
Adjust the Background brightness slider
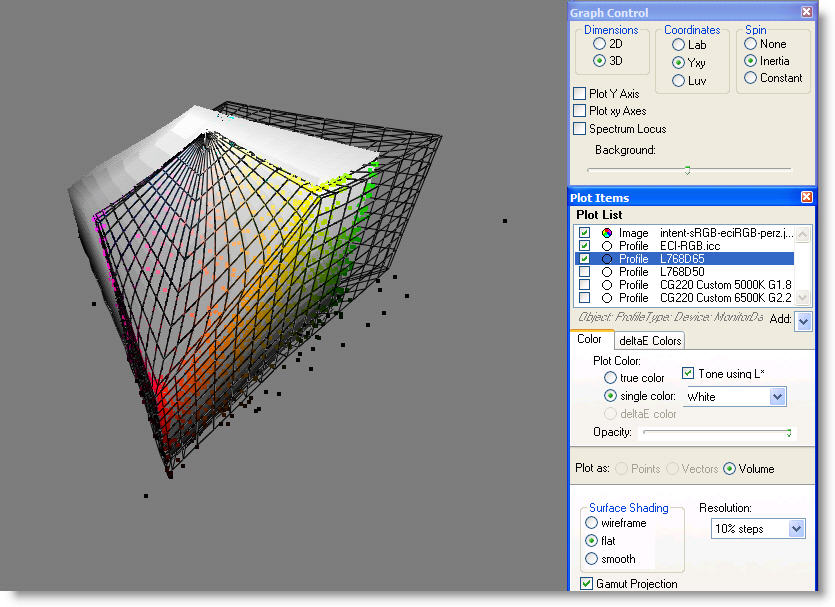(687, 170)
